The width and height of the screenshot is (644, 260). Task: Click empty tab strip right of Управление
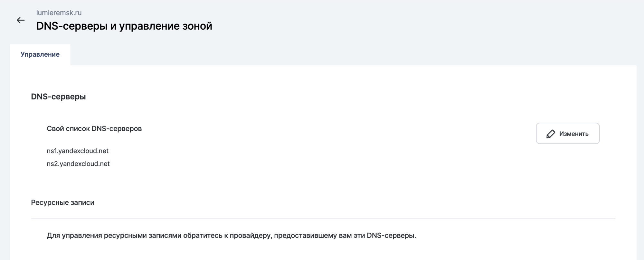pyautogui.click(x=322, y=55)
